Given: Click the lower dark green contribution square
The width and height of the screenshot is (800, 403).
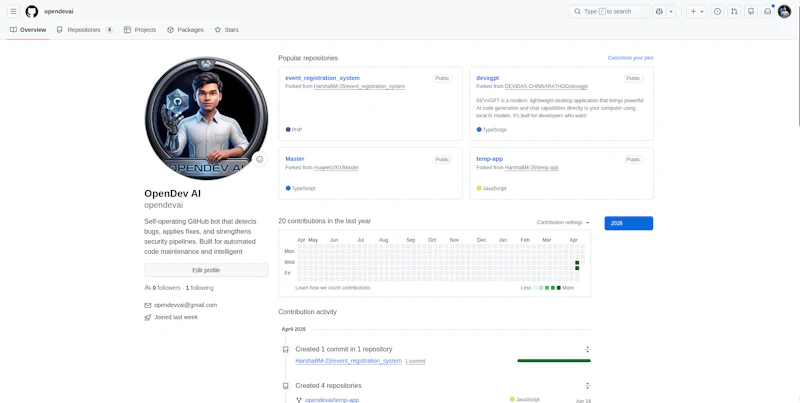Looking at the screenshot, I should click(577, 268).
